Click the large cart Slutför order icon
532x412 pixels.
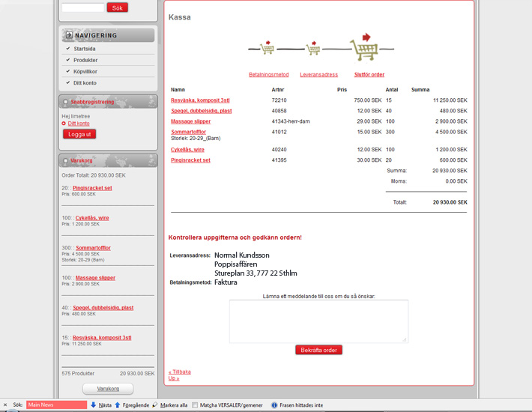coord(363,47)
